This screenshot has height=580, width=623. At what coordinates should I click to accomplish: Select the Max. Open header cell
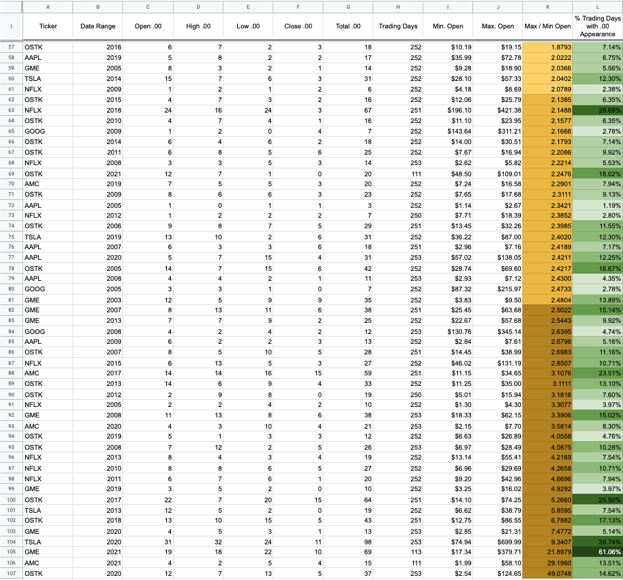pyautogui.click(x=498, y=26)
